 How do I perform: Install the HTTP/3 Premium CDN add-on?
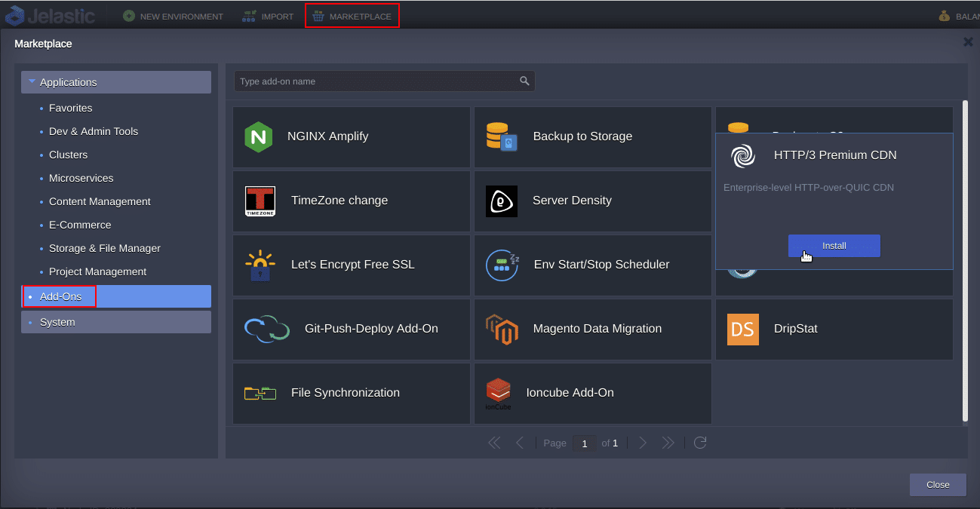(834, 246)
